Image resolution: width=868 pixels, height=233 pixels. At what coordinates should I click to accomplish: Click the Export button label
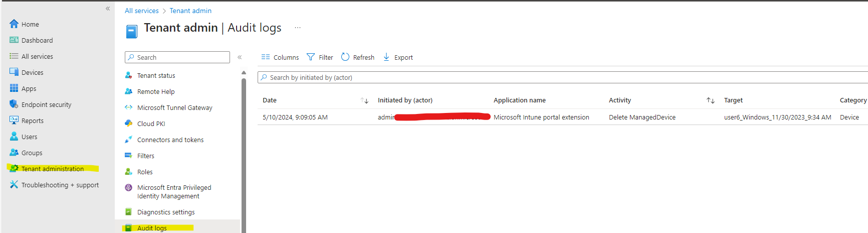pyautogui.click(x=403, y=57)
